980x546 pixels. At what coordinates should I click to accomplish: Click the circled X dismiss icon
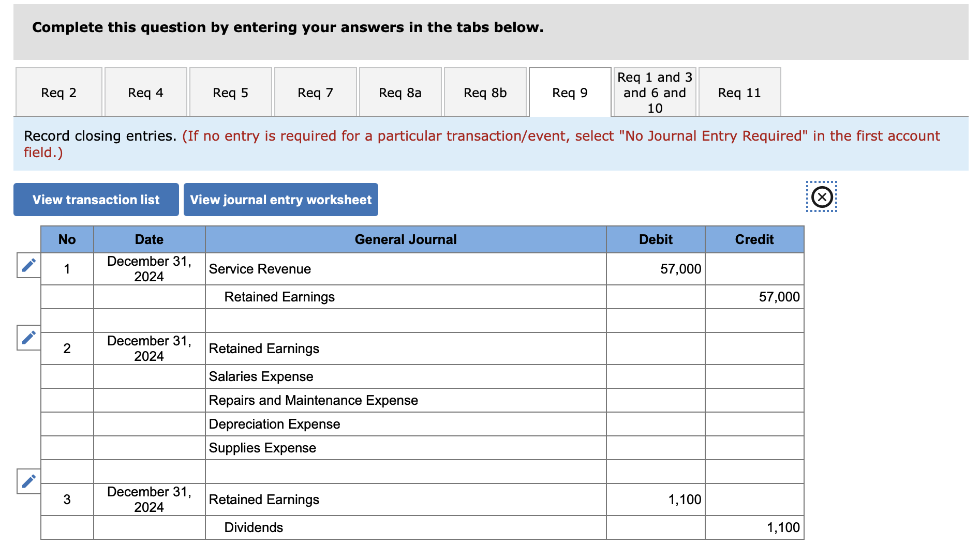821,198
